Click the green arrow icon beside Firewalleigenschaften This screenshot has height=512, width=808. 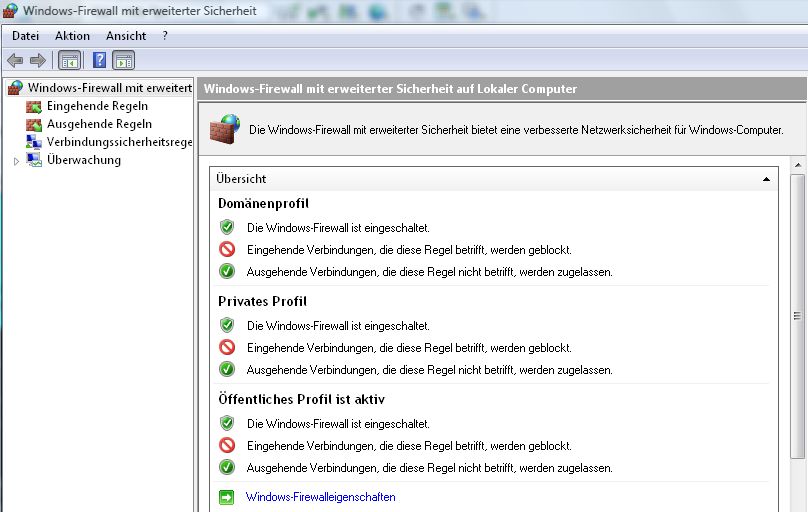pos(226,497)
